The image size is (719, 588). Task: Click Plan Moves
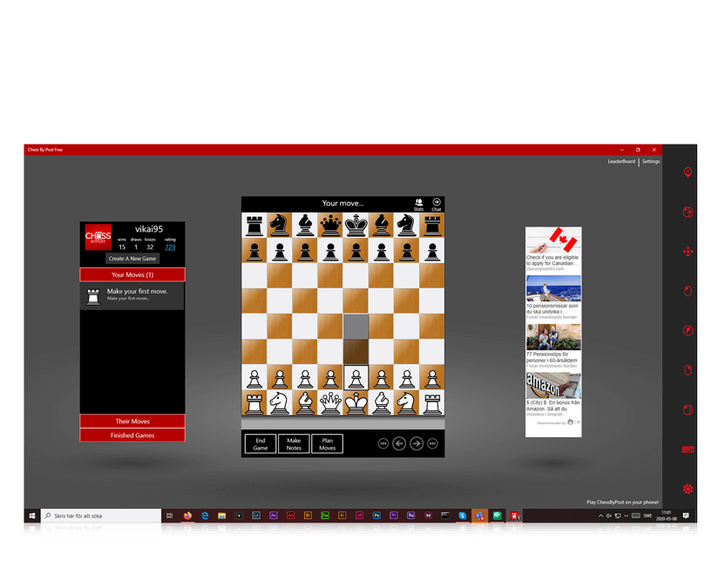pos(327,443)
